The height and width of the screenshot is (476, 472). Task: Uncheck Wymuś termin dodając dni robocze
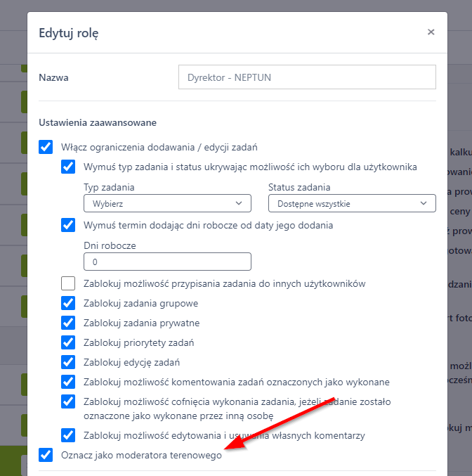68,226
